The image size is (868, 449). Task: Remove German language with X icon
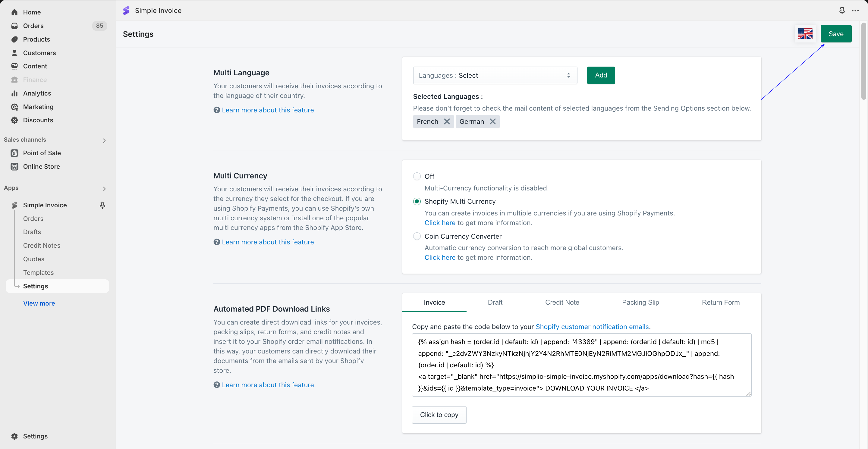click(493, 122)
